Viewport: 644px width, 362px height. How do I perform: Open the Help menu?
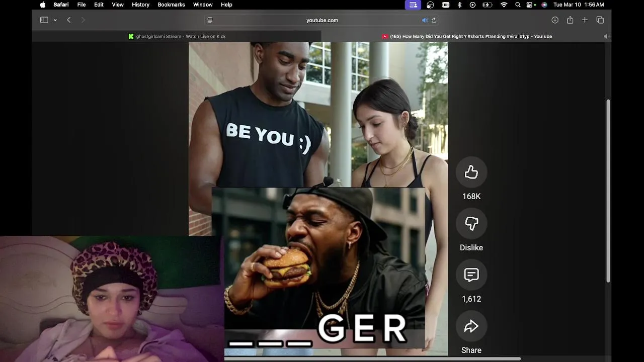click(x=226, y=5)
